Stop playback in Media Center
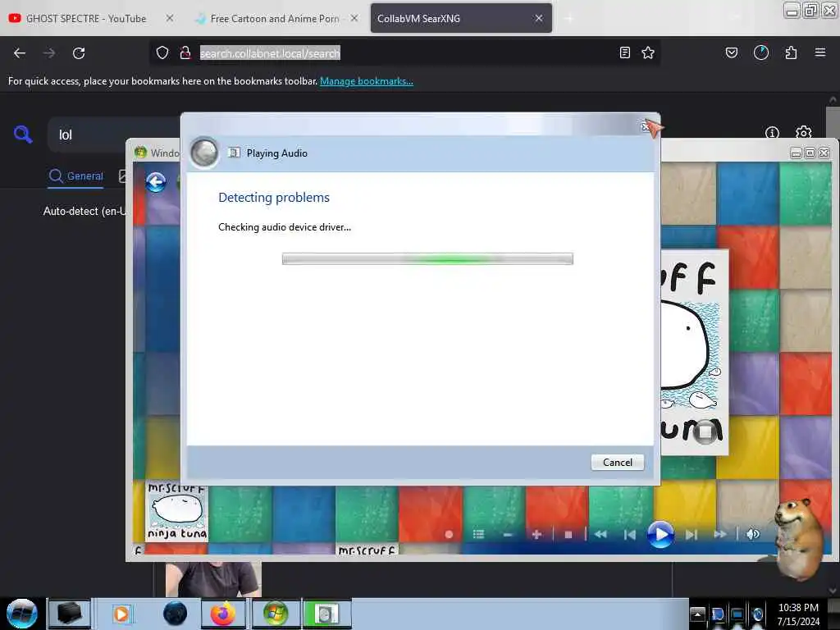The height and width of the screenshot is (630, 840). click(x=568, y=535)
